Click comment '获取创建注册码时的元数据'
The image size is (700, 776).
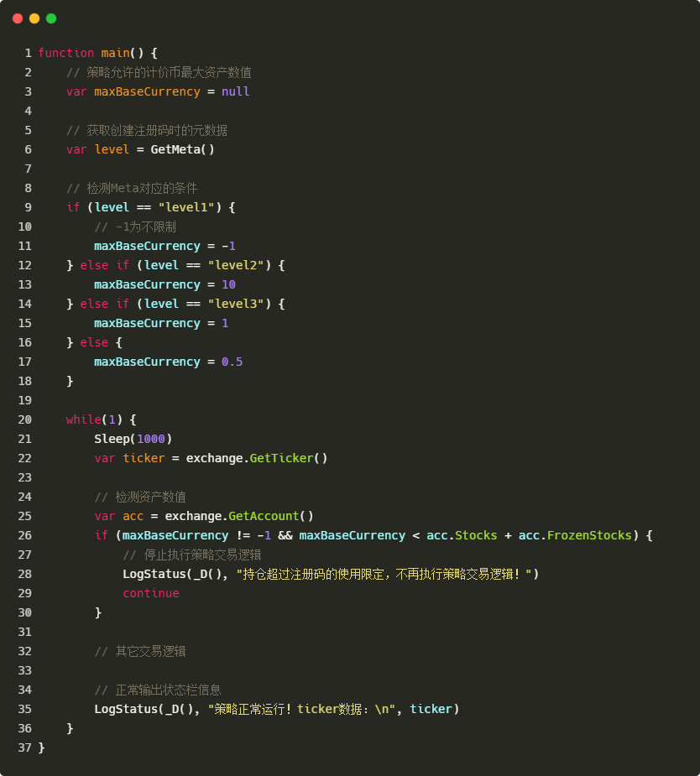coord(157,130)
